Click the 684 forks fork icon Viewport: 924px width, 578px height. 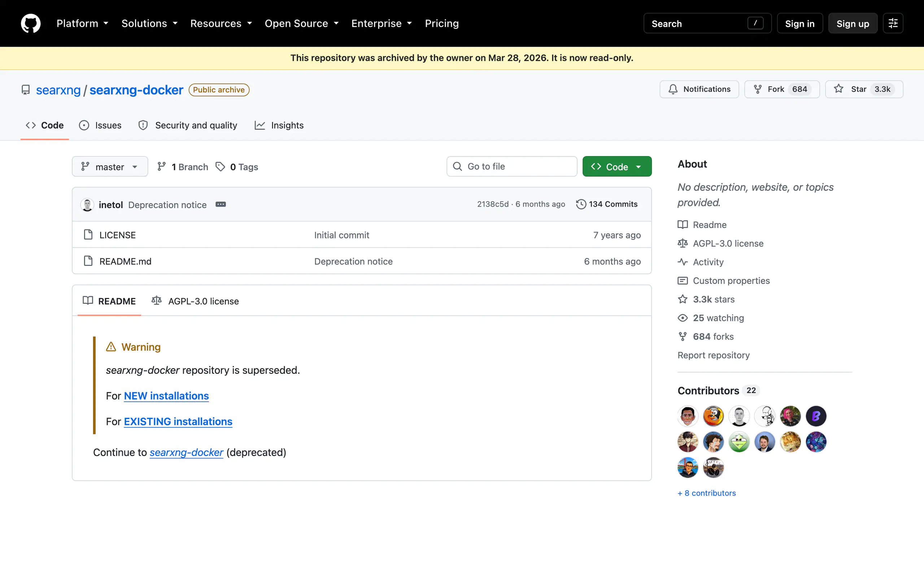[682, 336]
